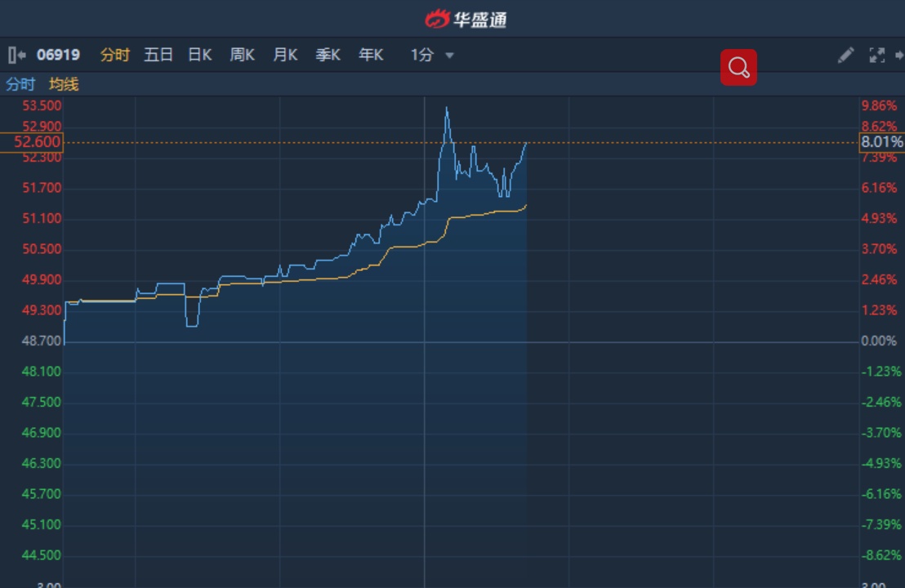
Task: Click the 华盛通 logo icon
Action: pos(438,18)
